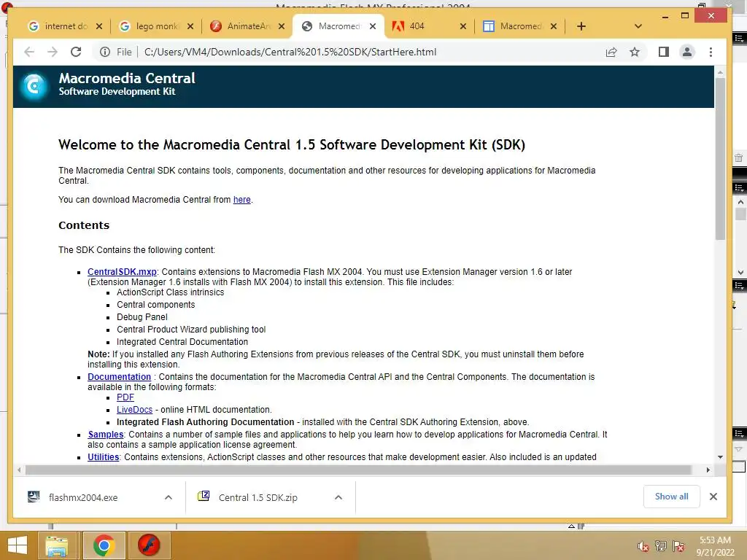Click the page horizontal scrollbar
This screenshot has height=560, width=747.
358,470
